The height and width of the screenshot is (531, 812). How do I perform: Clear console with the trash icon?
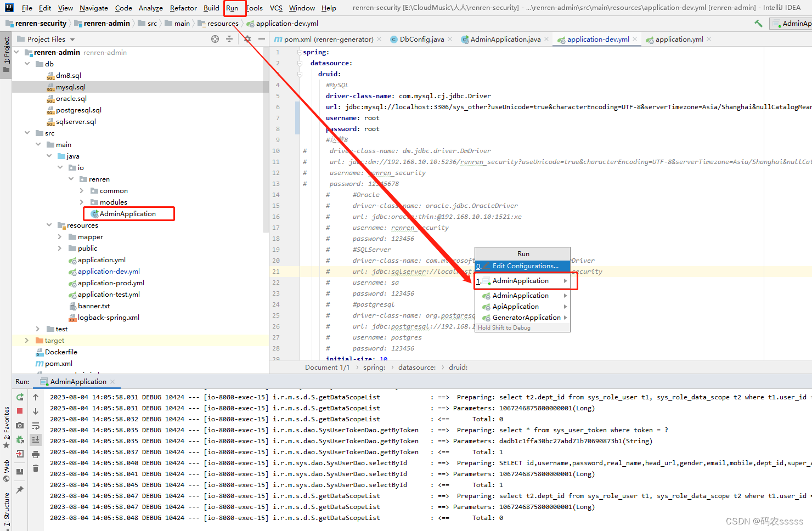click(36, 468)
